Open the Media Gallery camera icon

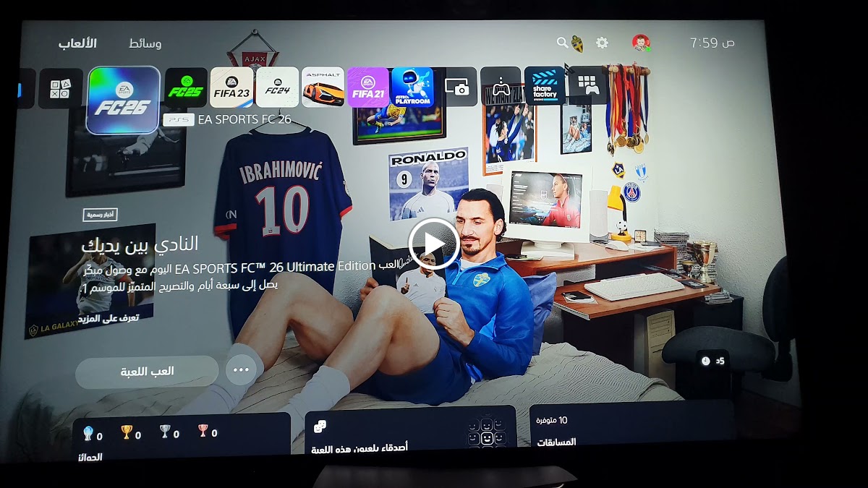pyautogui.click(x=457, y=87)
